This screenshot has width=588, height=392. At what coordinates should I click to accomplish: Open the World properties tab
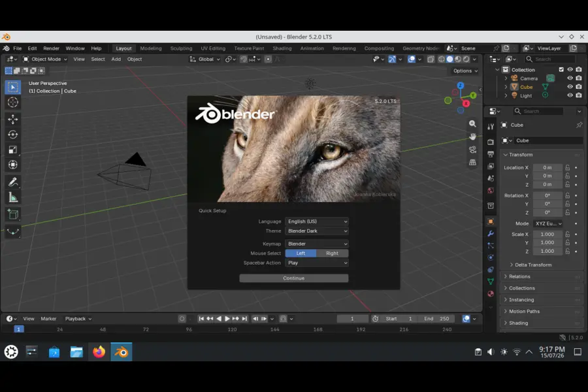(491, 190)
